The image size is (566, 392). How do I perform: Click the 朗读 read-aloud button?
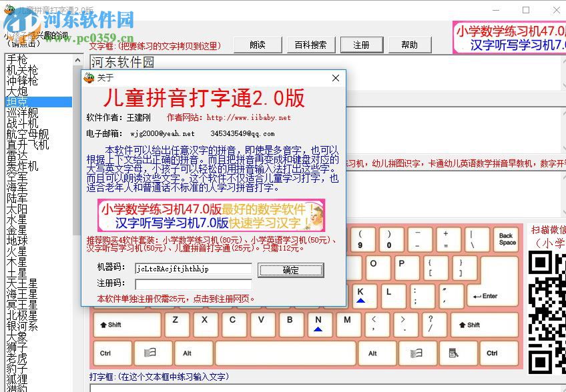[258, 45]
